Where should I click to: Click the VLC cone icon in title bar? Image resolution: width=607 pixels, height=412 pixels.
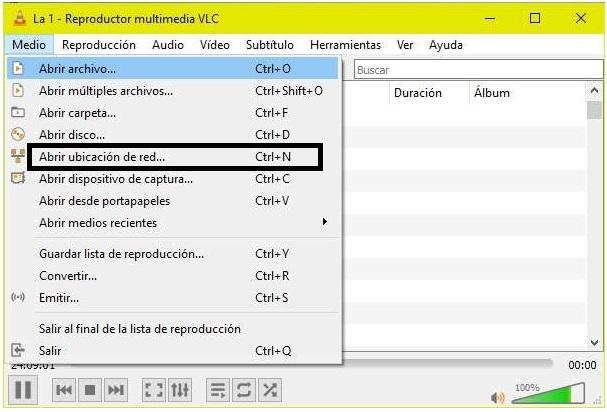(19, 18)
